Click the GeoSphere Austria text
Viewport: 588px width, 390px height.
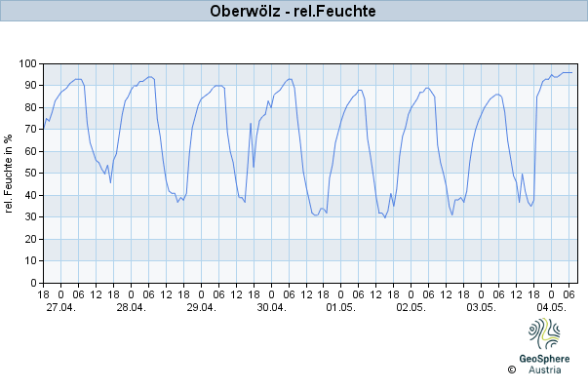point(544,364)
